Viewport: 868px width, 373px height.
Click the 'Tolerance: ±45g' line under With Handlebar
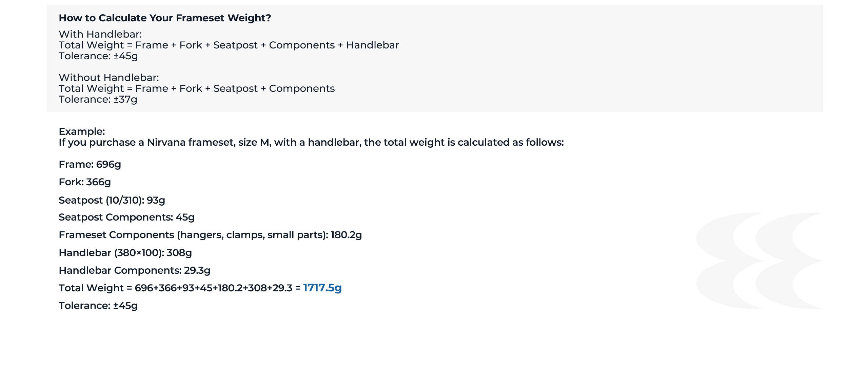tap(98, 56)
